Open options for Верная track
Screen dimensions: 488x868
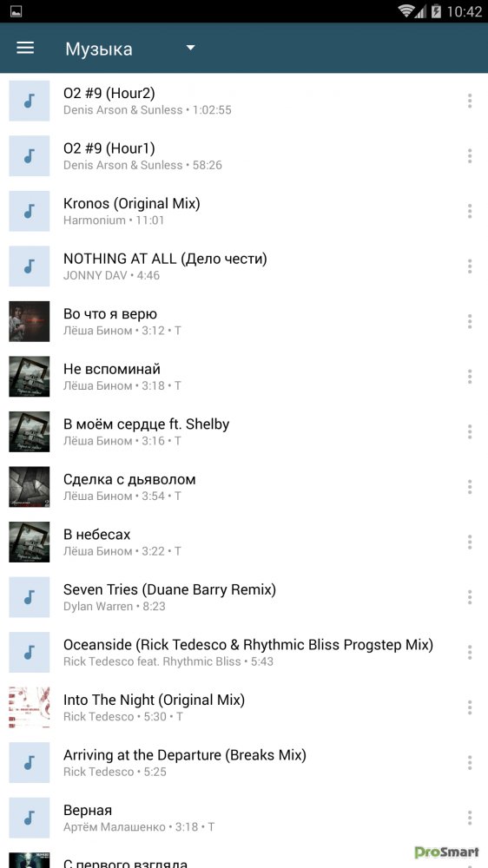pyautogui.click(x=469, y=819)
